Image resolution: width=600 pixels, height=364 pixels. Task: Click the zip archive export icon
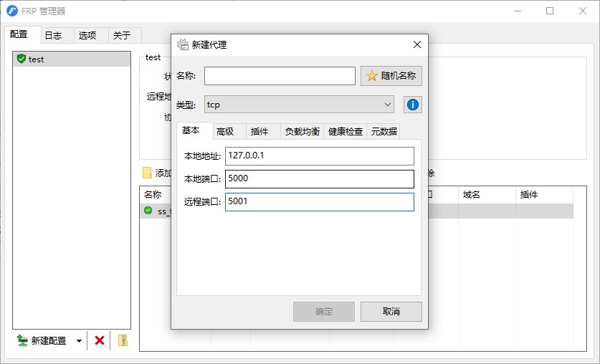point(123,340)
